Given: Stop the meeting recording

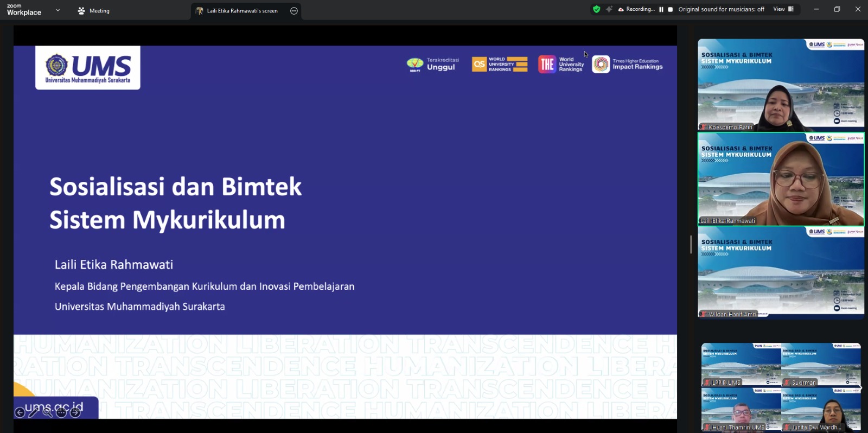Looking at the screenshot, I should tap(671, 9).
